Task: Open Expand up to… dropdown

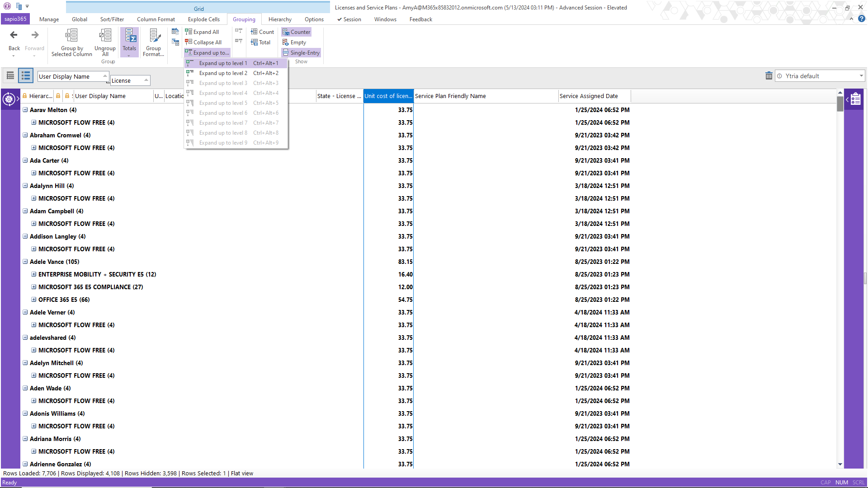Action: pos(207,53)
